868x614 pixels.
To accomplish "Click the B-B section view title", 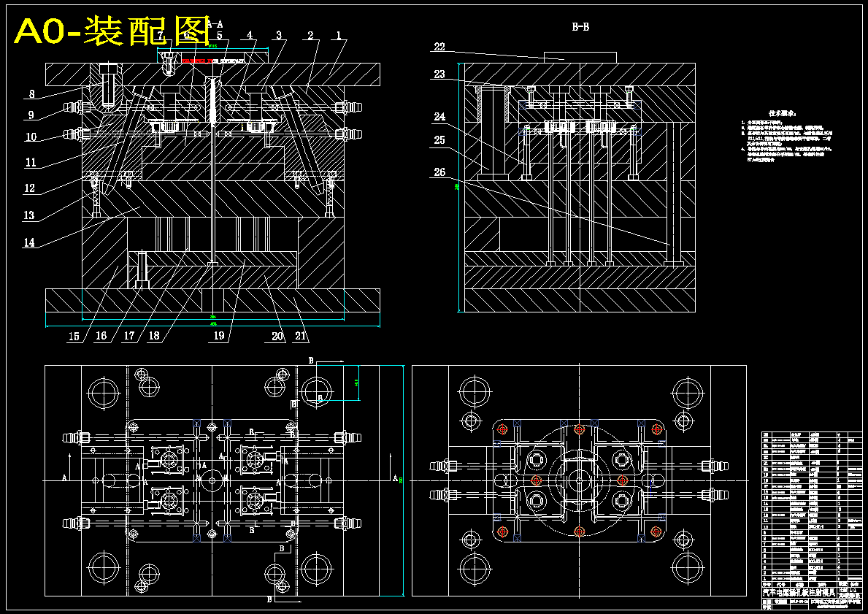I will pos(580,26).
